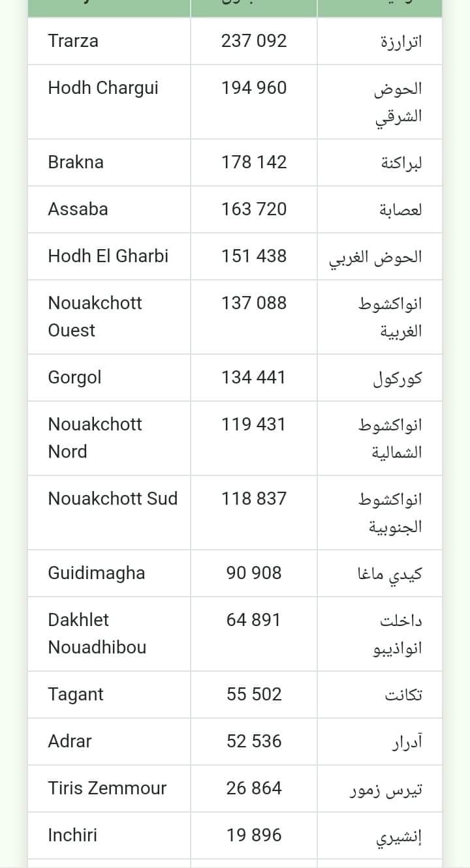Click the Guidimagha region name

click(x=97, y=573)
